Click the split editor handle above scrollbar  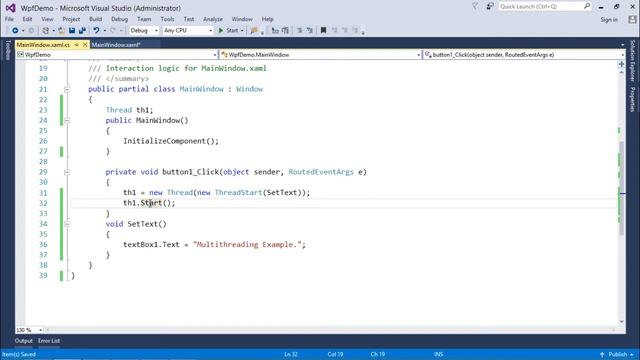[x=621, y=64]
